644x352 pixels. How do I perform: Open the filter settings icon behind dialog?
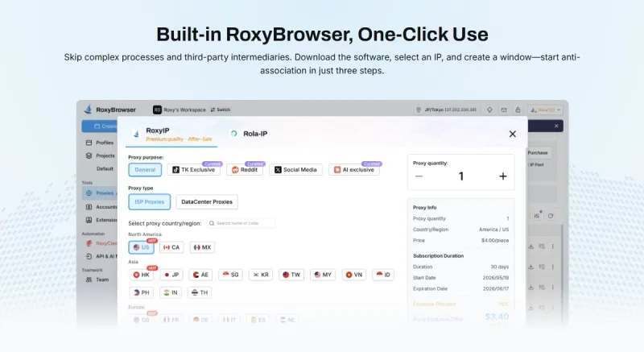[537, 215]
